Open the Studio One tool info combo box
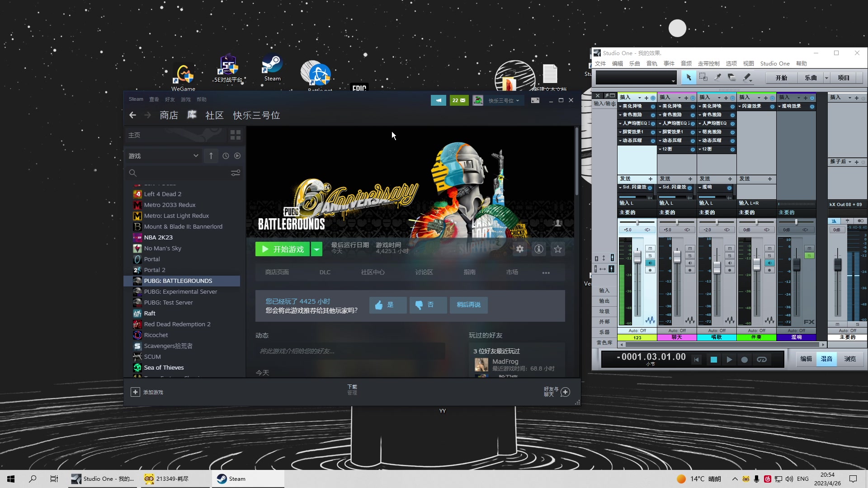 click(636, 78)
